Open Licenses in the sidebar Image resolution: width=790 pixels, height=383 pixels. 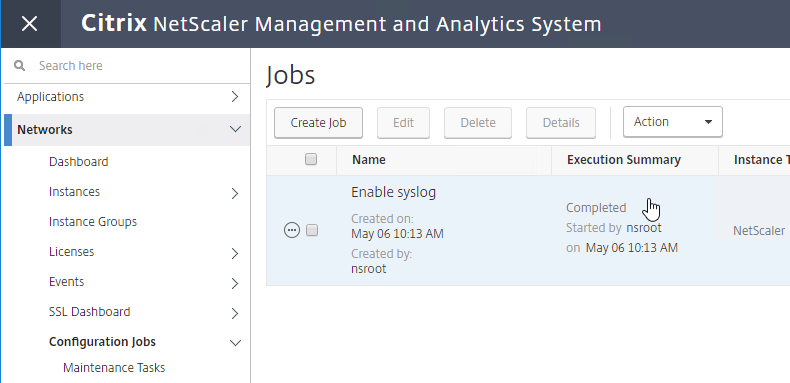[x=71, y=251]
